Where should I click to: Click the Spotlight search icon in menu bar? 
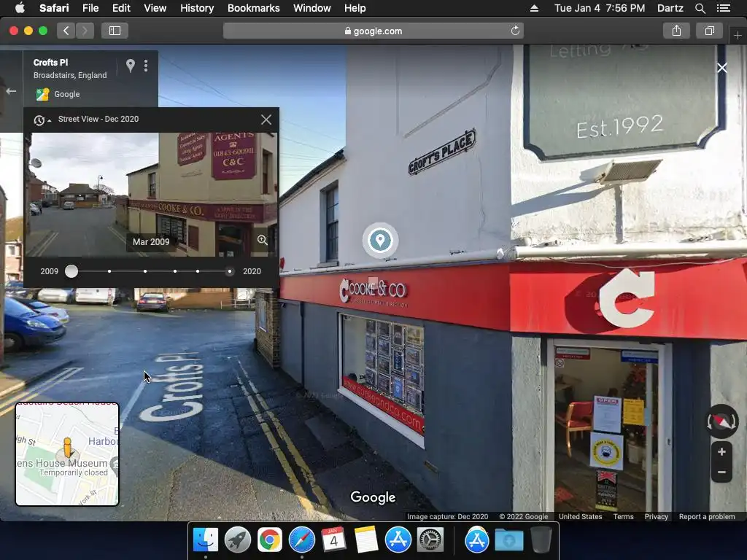(x=700, y=8)
